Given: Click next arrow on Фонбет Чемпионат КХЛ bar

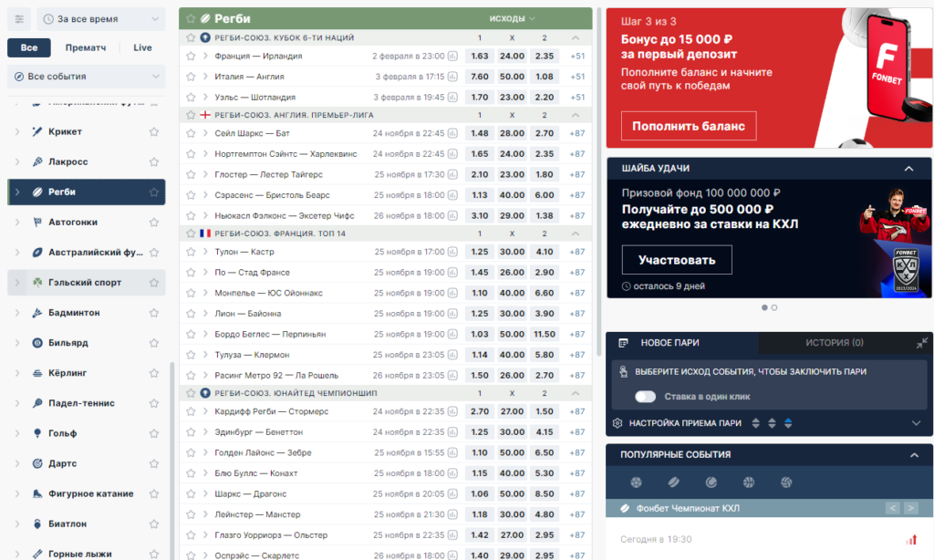Looking at the screenshot, I should click(911, 508).
